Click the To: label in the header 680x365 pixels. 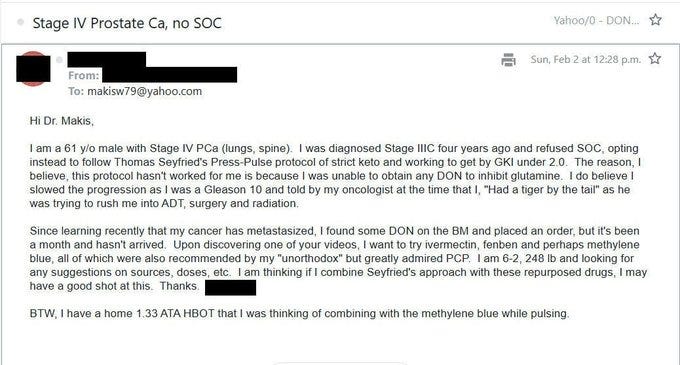(x=76, y=91)
